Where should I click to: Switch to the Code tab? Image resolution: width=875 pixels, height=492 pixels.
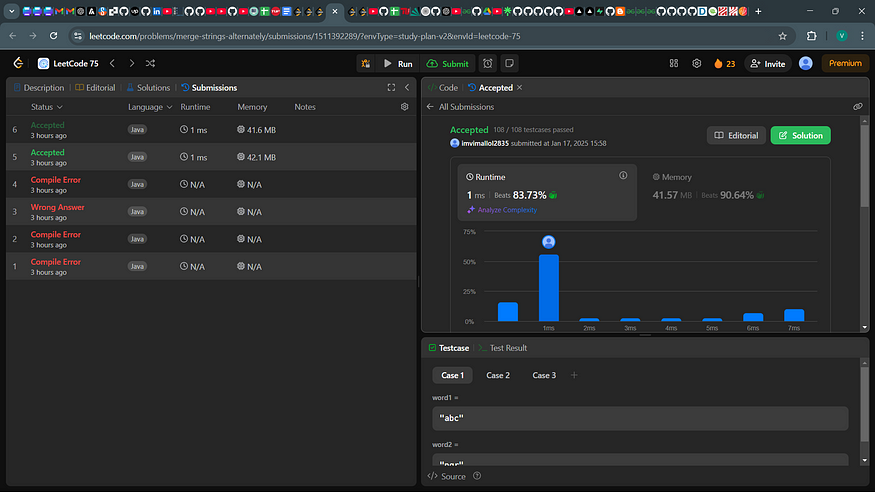point(443,88)
